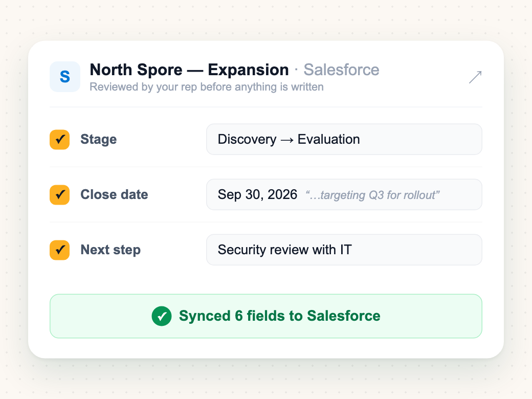Edit the Sep 30, 2026 date field
The height and width of the screenshot is (399, 532).
click(344, 195)
